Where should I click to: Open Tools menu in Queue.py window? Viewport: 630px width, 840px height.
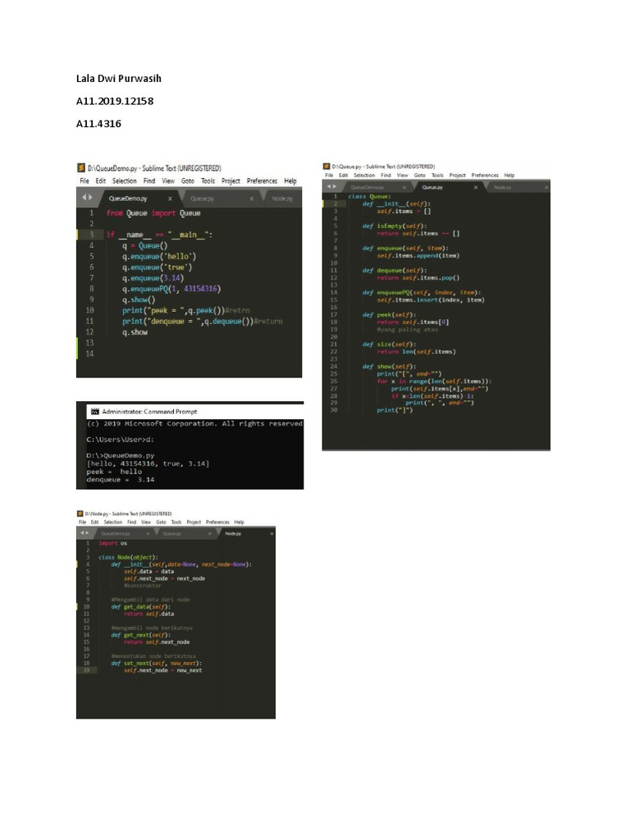tap(438, 176)
